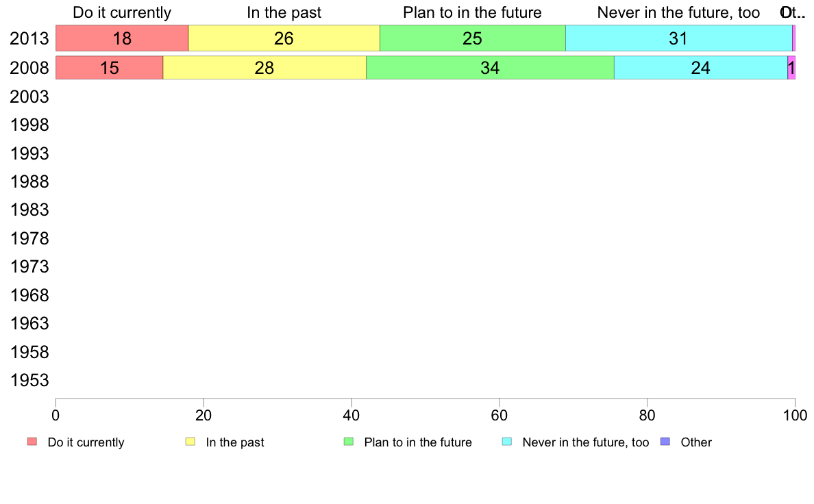Screen dimensions: 814x504
Task: Click the Never in the future, too legend label
Action: pyautogui.click(x=586, y=442)
